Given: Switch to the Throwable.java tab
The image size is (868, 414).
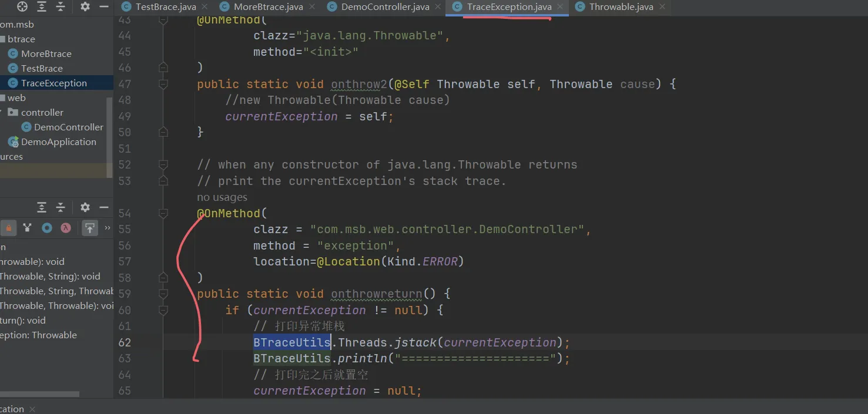Looking at the screenshot, I should [621, 7].
